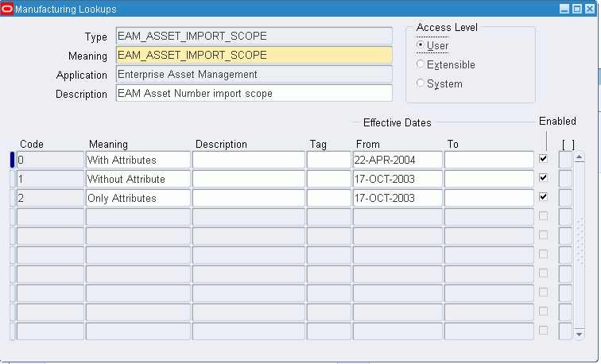Click From date in Only Attributes row
The width and height of the screenshot is (601, 364).
click(x=397, y=198)
